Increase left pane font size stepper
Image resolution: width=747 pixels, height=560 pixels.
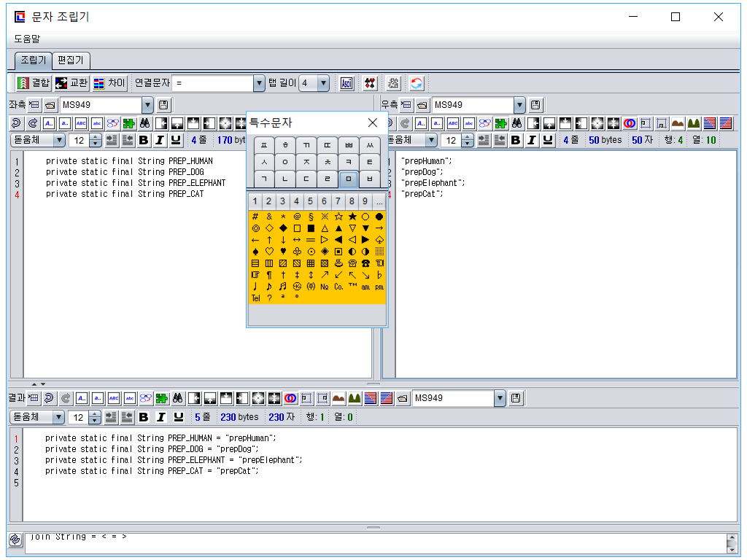click(x=96, y=137)
